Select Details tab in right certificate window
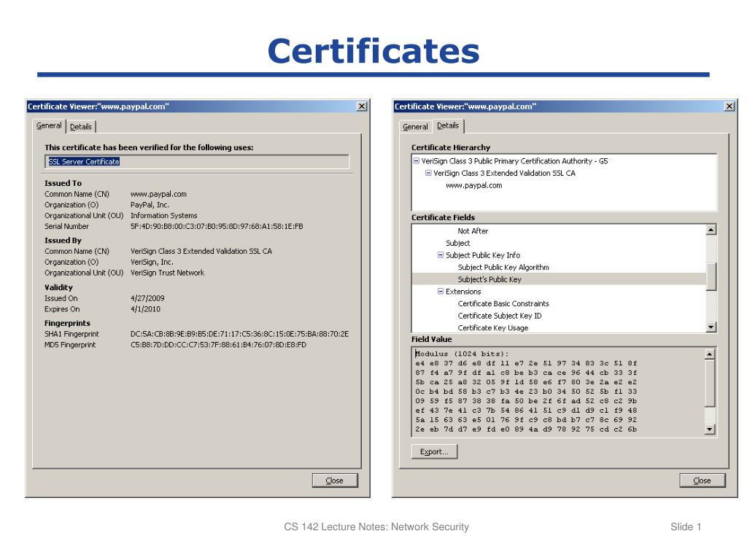 448,125
